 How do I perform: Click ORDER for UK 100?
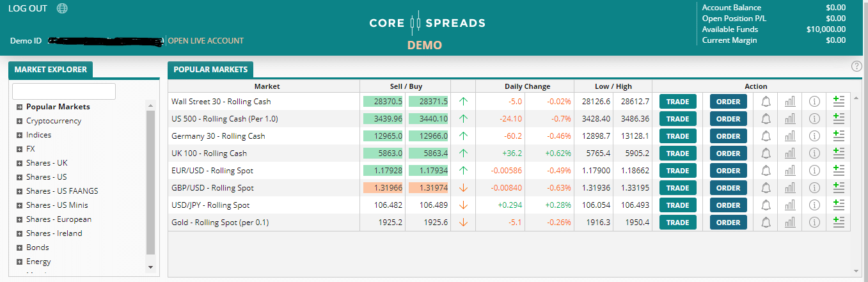(729, 153)
